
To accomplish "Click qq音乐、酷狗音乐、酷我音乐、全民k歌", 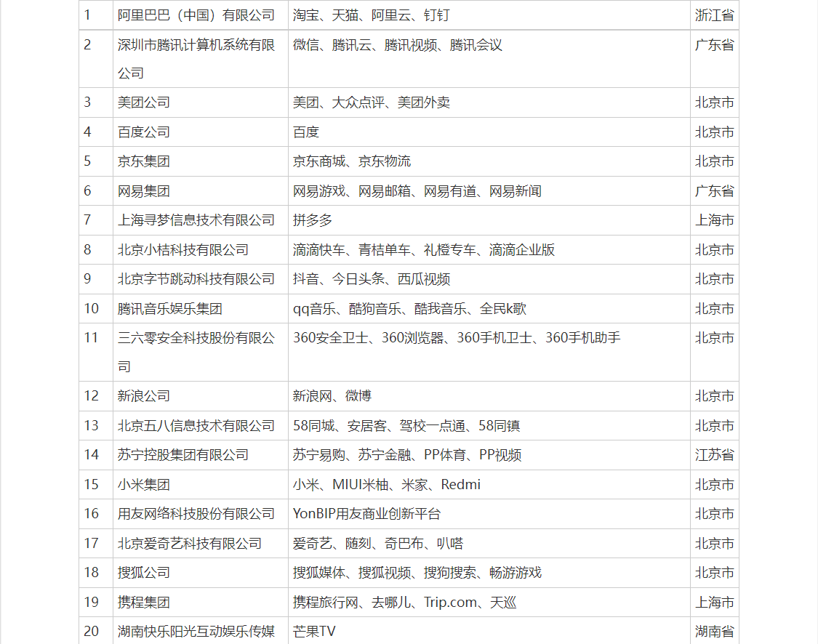I will click(409, 309).
